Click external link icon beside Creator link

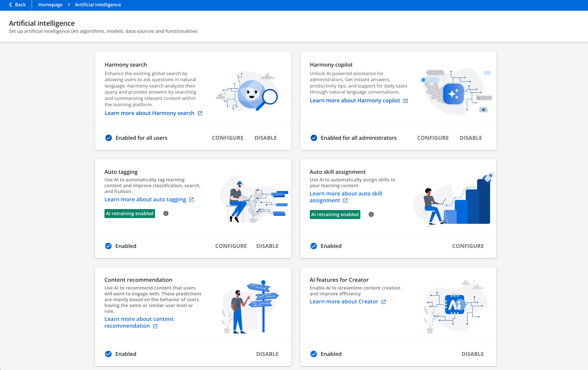click(384, 302)
